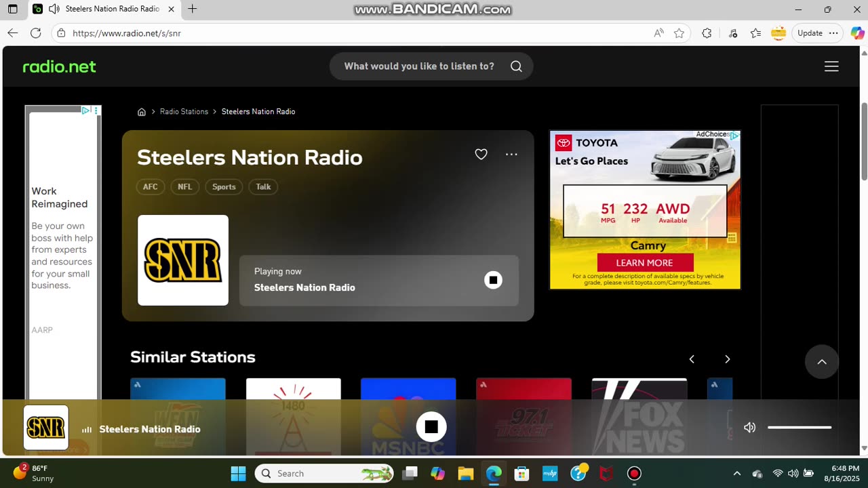Screen dimensions: 868x488
Task: Select the NFL tag
Action: coord(185,187)
